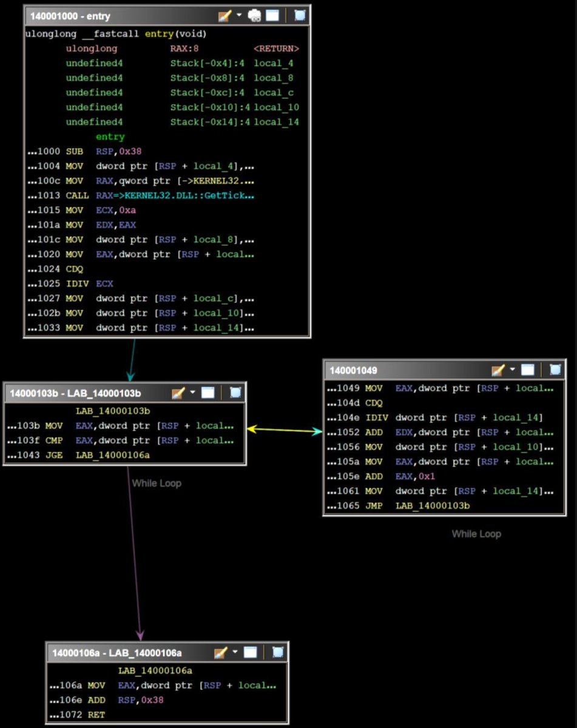Click the group vertices icon on block 140001049
Screen dimensions: 577x728
(554, 369)
